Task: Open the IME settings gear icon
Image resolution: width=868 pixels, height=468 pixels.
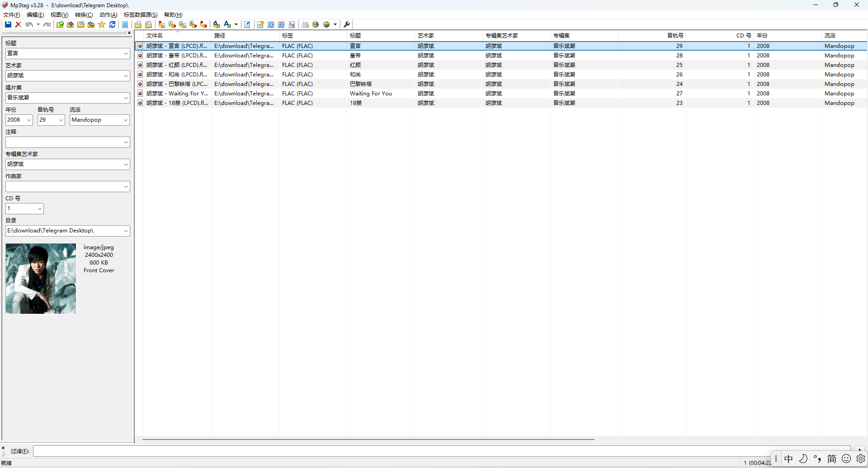Action: pyautogui.click(x=861, y=459)
